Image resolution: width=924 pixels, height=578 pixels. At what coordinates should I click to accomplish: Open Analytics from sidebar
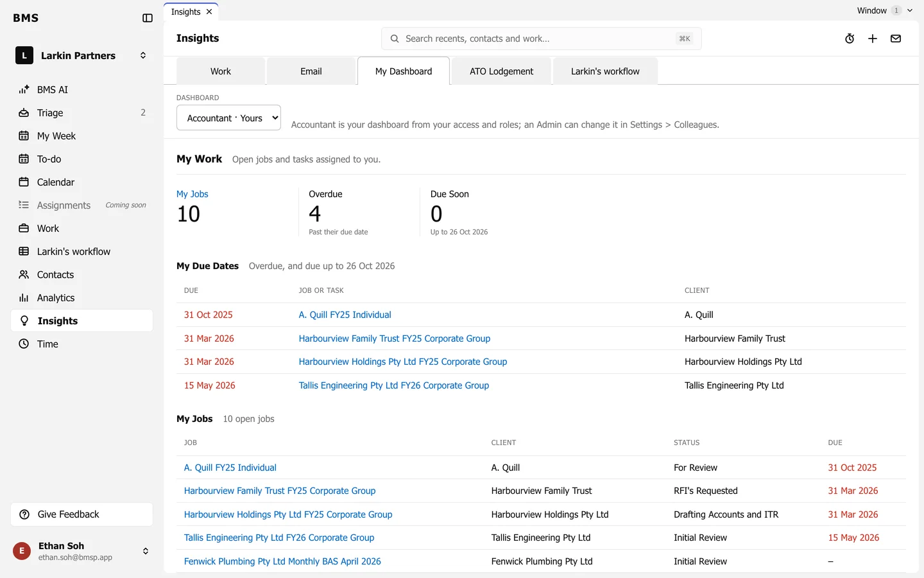click(x=81, y=298)
